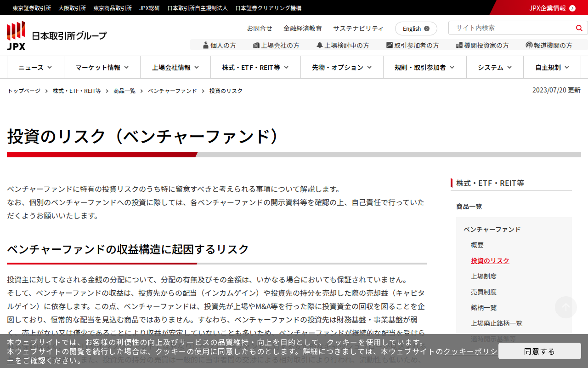Click the scroll-to-top arrow button
The image size is (588, 368).
click(x=566, y=307)
